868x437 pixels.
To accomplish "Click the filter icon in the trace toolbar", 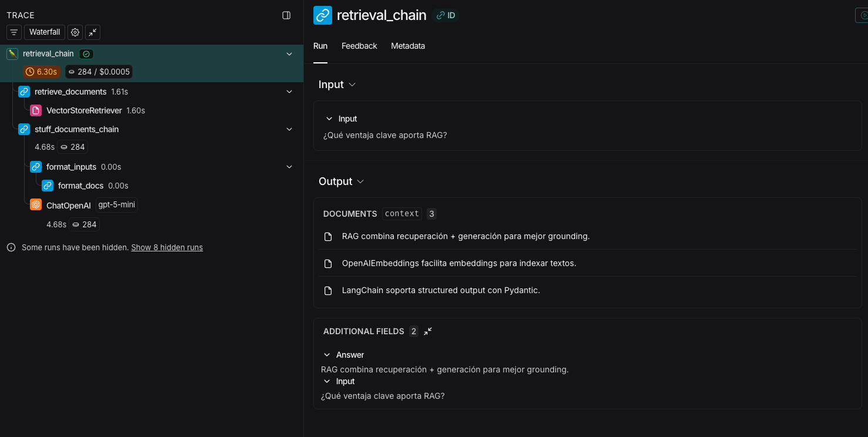I will click(x=14, y=32).
